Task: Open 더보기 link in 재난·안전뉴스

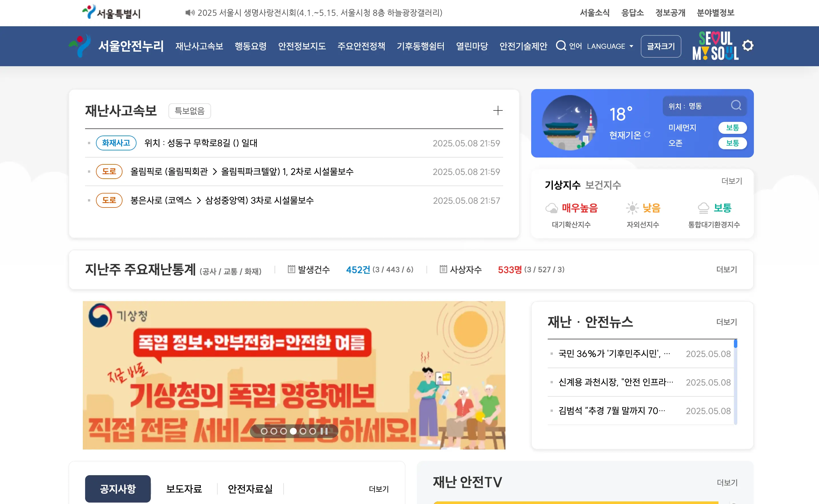Action: pos(726,322)
